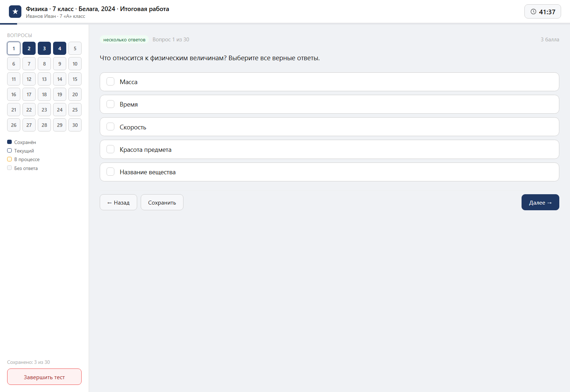Click the Текущий legend entry
570x392 pixels.
pos(20,151)
